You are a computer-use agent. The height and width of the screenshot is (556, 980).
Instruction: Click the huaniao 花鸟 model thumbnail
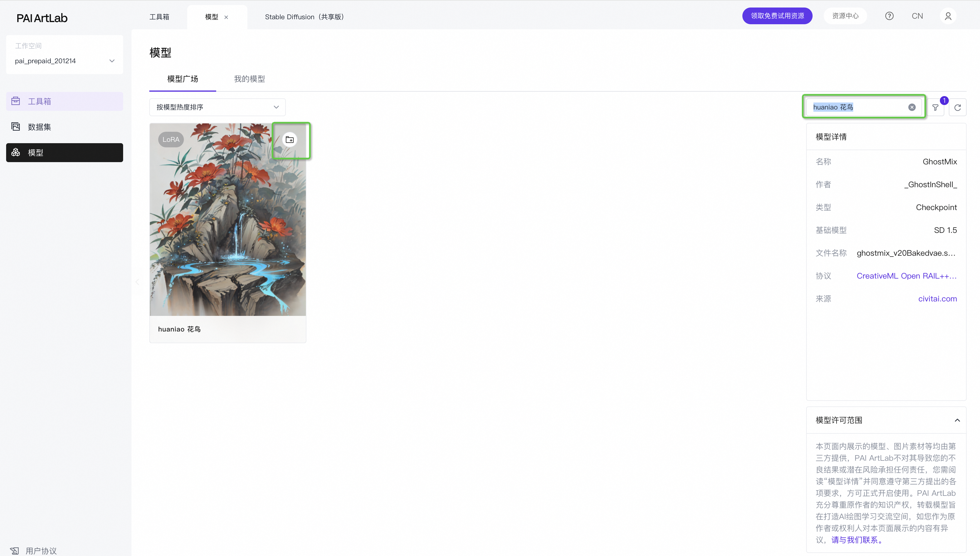(x=228, y=220)
